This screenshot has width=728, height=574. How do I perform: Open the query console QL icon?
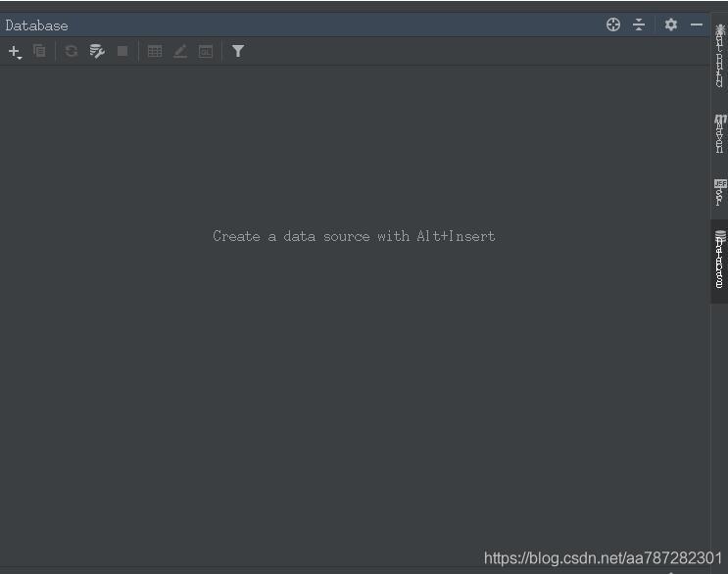coord(206,51)
